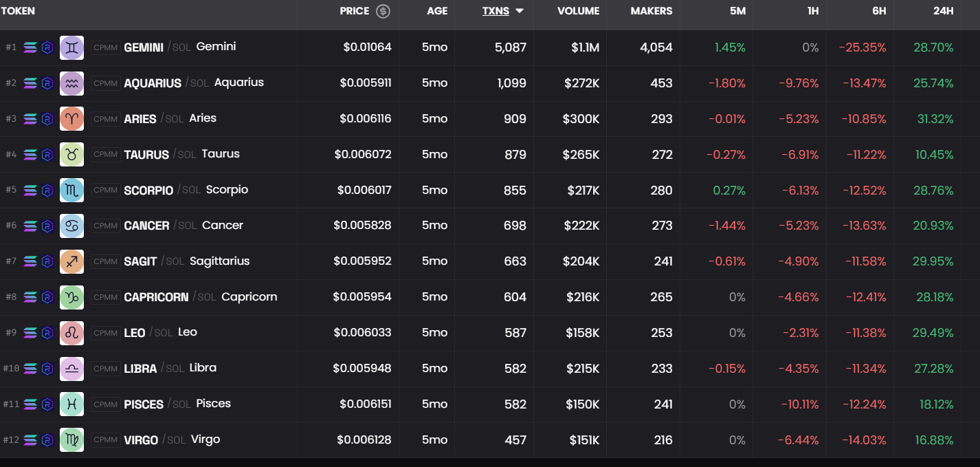980x467 pixels.
Task: Sort by 24H change column
Action: pyautogui.click(x=943, y=11)
